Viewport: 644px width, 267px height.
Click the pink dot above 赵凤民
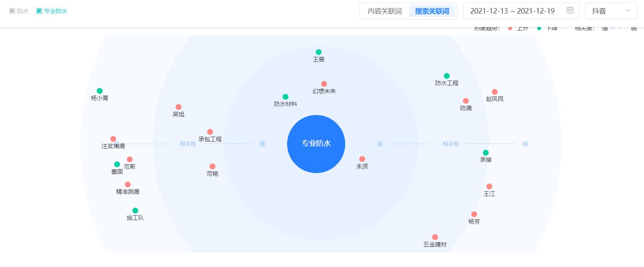click(x=495, y=92)
